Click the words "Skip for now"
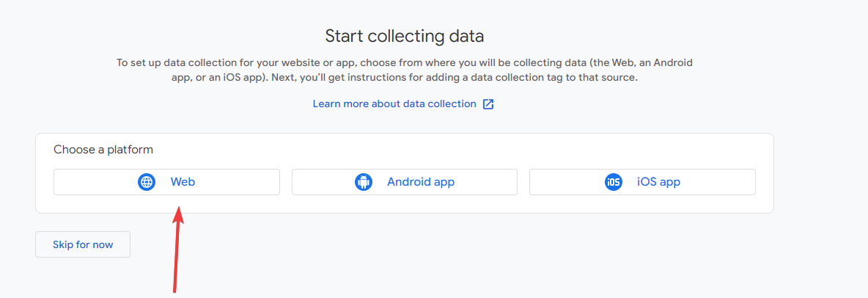Screen dimensions: 868x298 (83, 244)
